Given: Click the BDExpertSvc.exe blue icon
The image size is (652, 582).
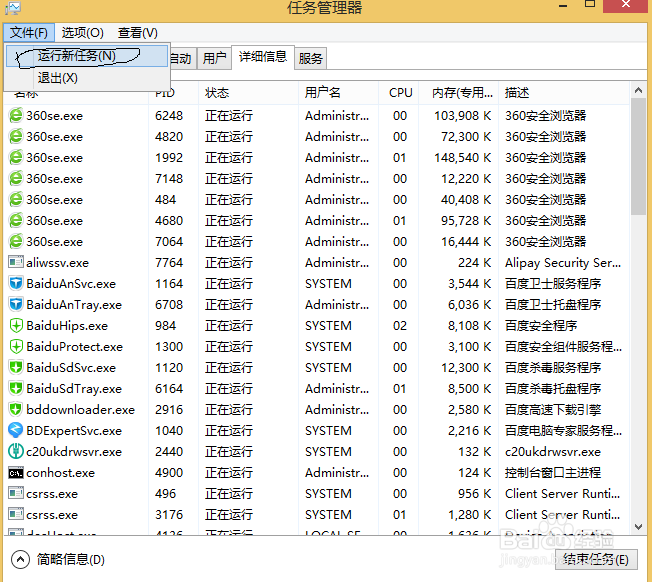Looking at the screenshot, I should 16,430.
